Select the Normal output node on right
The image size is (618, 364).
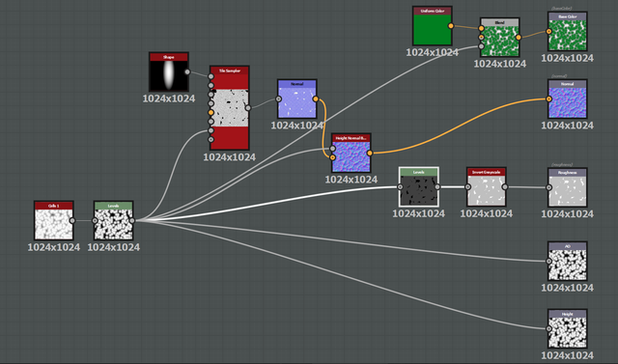567,98
